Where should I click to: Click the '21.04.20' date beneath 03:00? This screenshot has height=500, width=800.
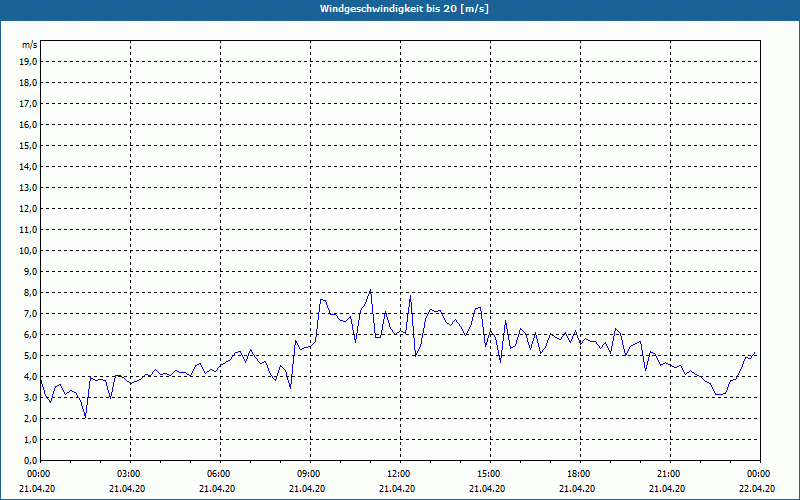click(127, 489)
